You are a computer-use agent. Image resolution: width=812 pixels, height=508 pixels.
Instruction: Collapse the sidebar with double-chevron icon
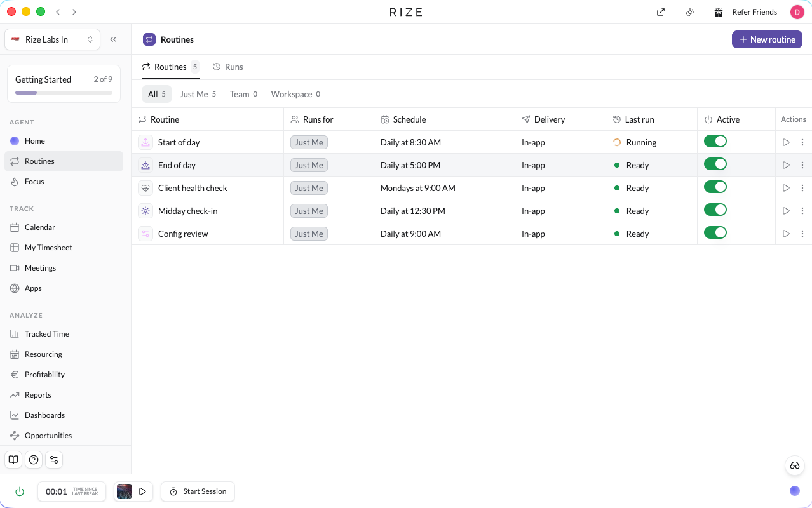coord(113,39)
